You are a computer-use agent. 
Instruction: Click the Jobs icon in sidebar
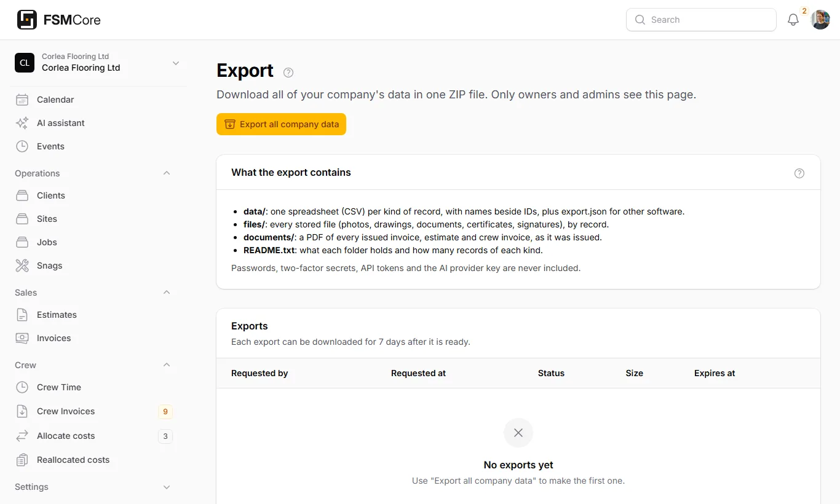point(22,242)
